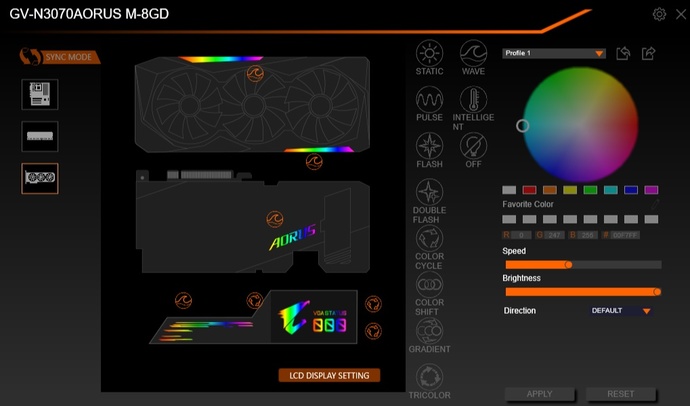Select the yellow preset color swatch

[570, 190]
